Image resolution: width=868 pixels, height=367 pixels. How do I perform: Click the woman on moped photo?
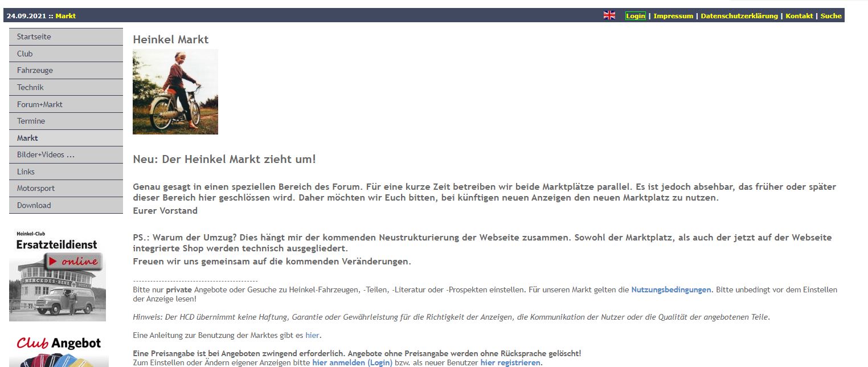coord(175,92)
